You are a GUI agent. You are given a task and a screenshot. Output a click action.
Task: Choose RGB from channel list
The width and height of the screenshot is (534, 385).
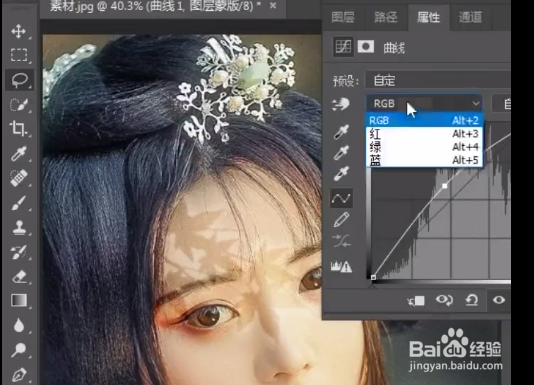pyautogui.click(x=424, y=120)
